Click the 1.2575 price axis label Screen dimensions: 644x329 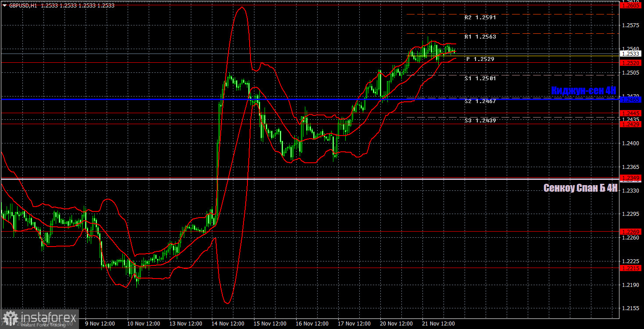[631, 25]
